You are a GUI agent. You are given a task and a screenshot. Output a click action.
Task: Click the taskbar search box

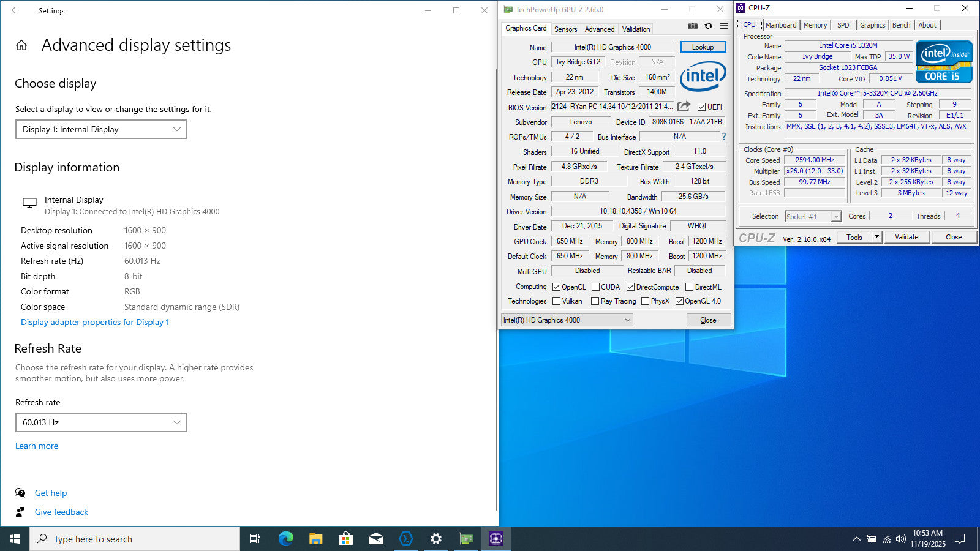click(135, 539)
